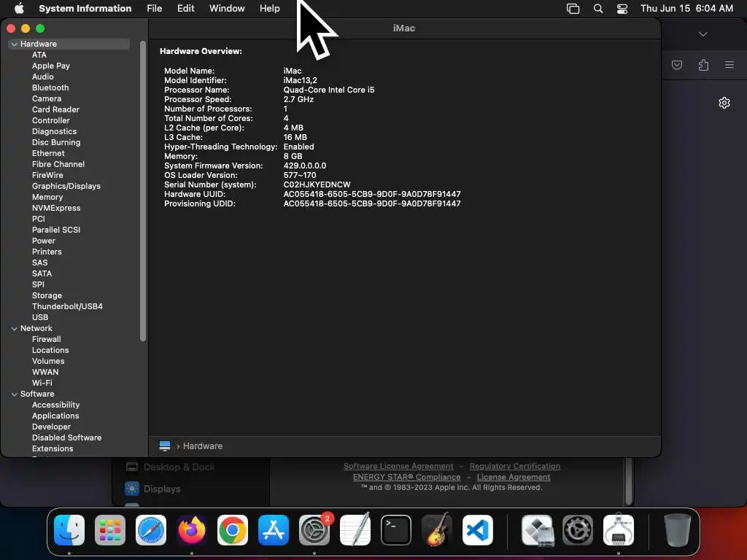Image resolution: width=747 pixels, height=560 pixels.
Task: Click the chevron dropdown in background window
Action: [703, 34]
